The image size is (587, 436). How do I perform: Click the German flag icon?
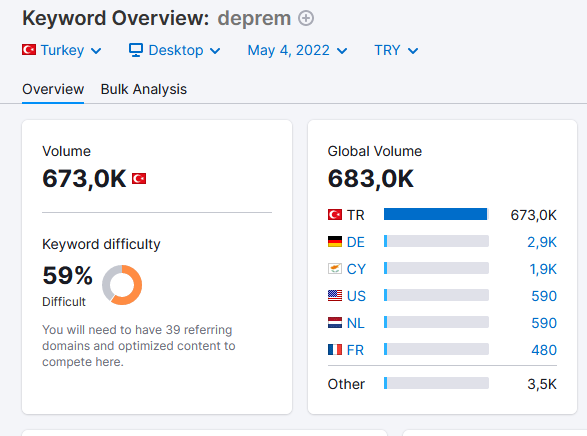[x=335, y=242]
